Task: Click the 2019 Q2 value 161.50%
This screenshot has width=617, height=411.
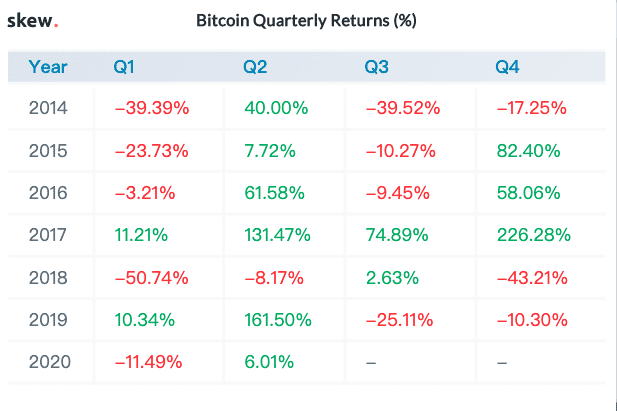Action: pos(278,320)
